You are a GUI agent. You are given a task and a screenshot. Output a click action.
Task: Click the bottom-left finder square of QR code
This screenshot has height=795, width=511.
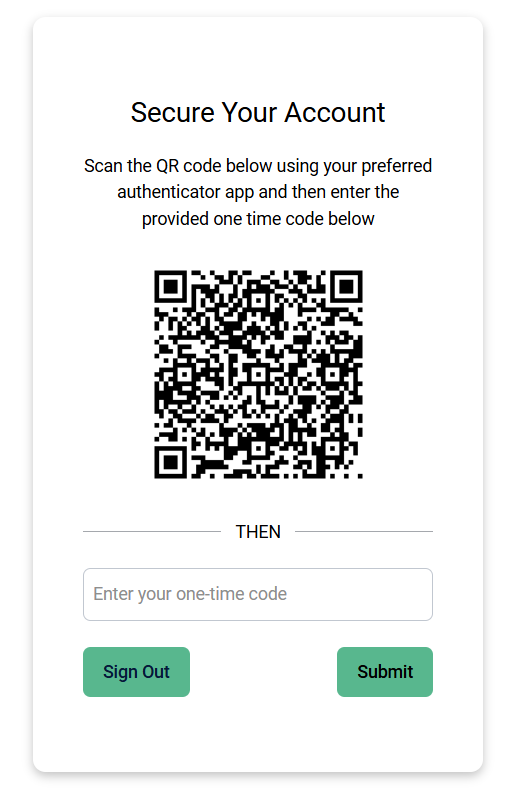tap(171, 462)
